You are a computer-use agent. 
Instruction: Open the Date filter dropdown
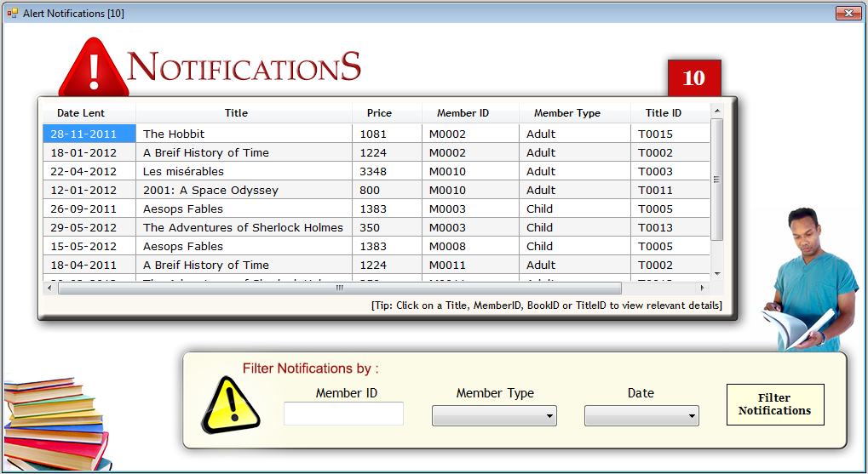point(641,416)
